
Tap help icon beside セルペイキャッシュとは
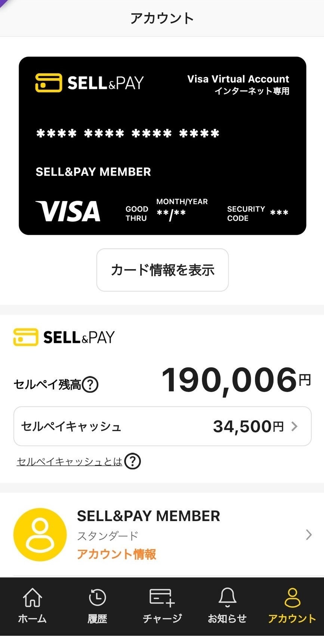click(x=132, y=462)
